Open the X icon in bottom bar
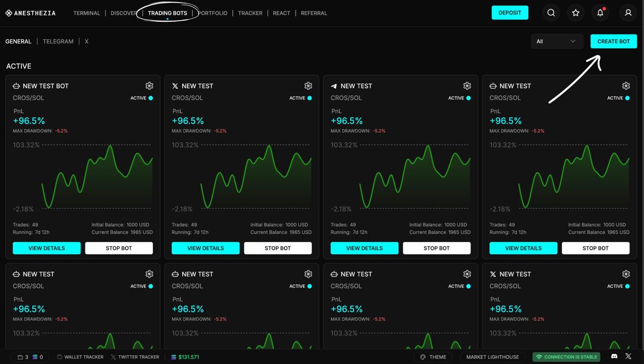This screenshot has width=644, height=364. point(628,356)
